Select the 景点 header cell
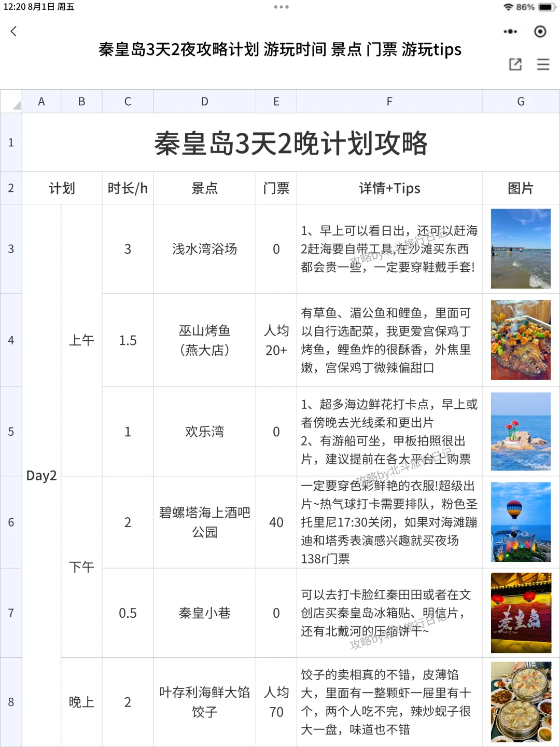The height and width of the screenshot is (747, 560). tap(205, 188)
